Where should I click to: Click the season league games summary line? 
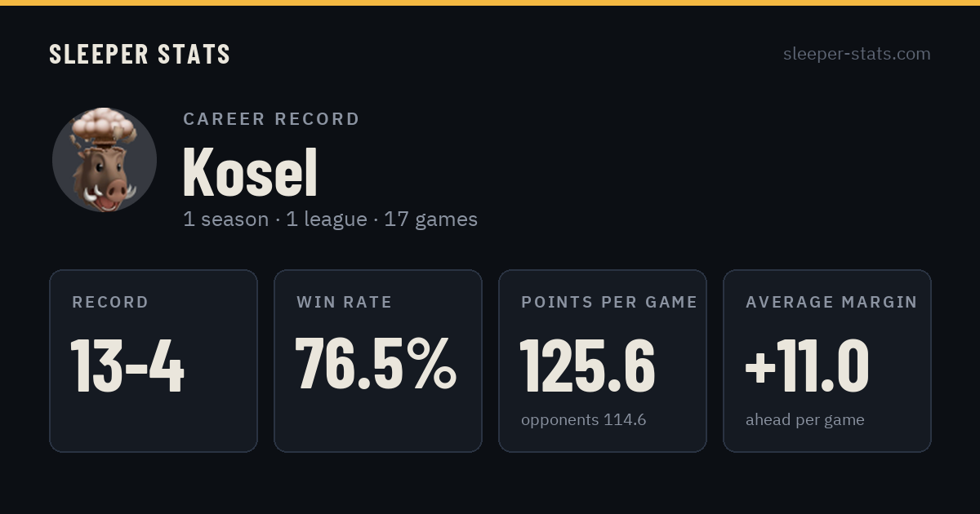330,219
